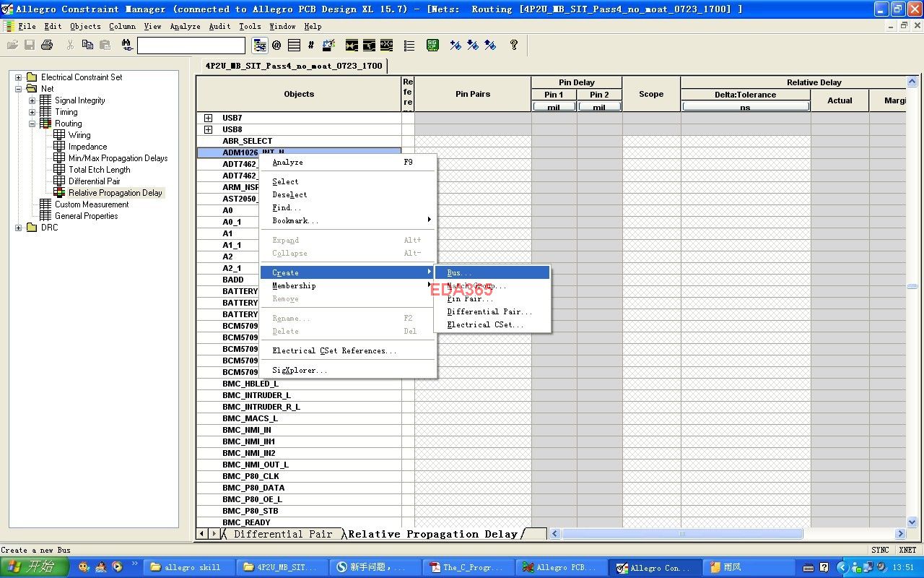Image resolution: width=924 pixels, height=578 pixels.
Task: Click the DRC folder icon in tree
Action: point(31,228)
